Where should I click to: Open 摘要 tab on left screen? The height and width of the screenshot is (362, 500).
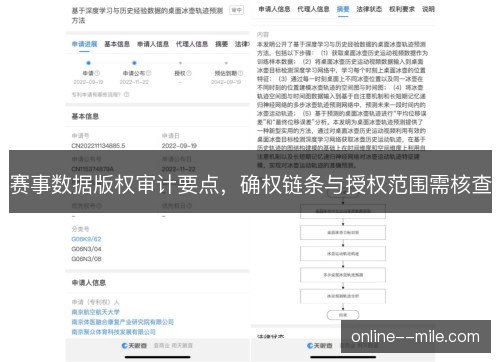tap(221, 44)
